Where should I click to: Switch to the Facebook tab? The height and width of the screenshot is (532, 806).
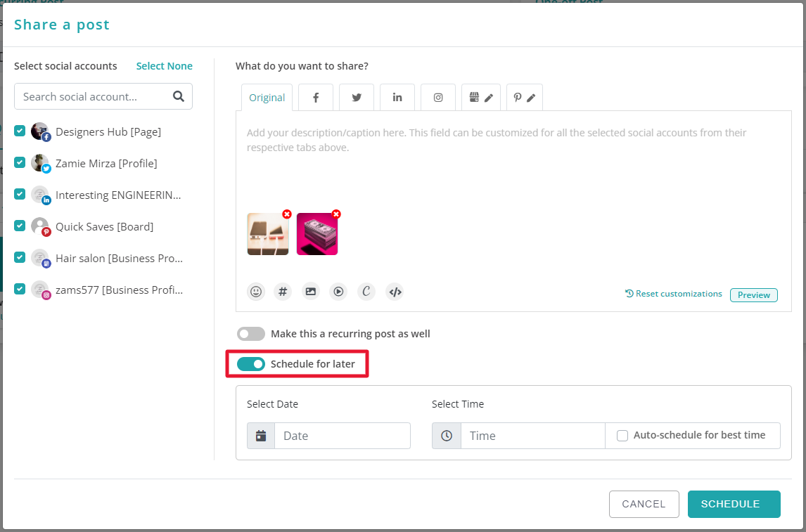click(316, 97)
